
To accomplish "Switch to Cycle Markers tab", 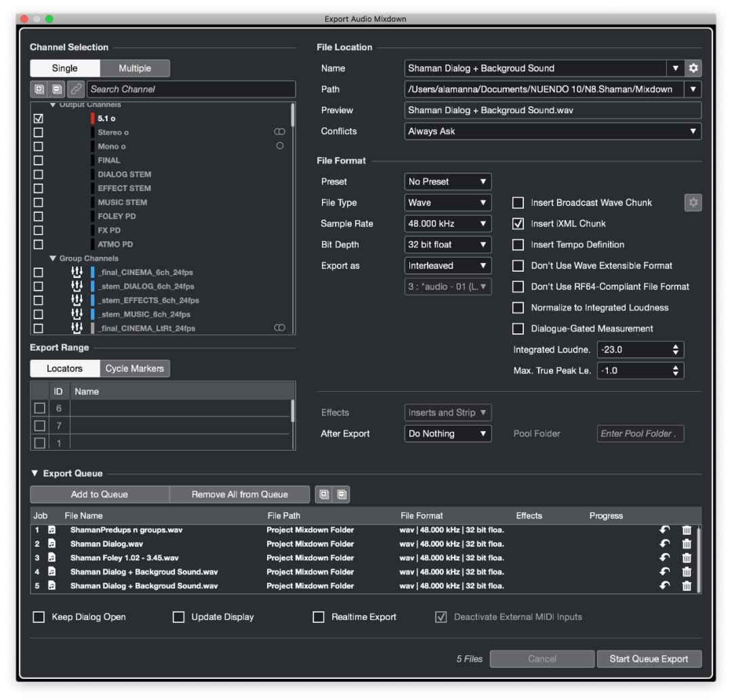I will coord(135,369).
